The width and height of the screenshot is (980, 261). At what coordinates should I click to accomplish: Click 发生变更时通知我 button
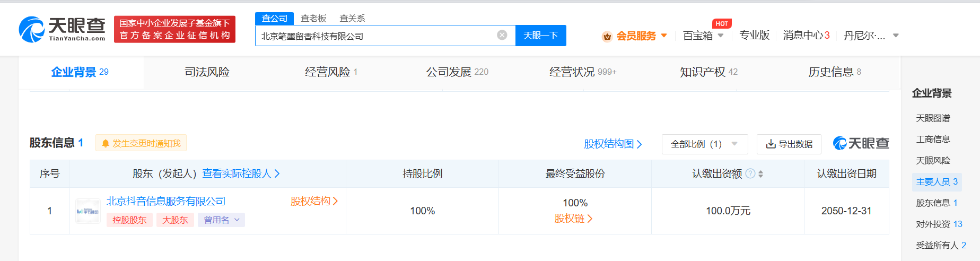(x=141, y=143)
